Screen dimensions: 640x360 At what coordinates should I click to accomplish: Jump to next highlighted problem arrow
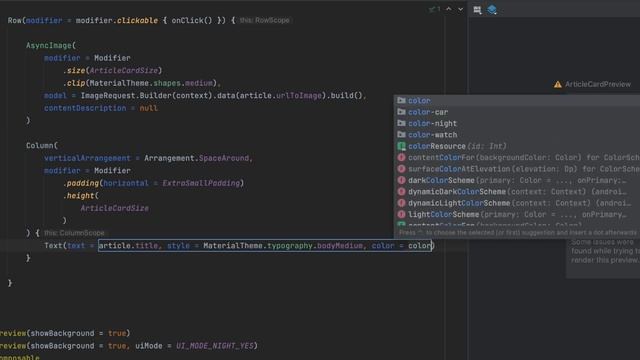point(460,9)
